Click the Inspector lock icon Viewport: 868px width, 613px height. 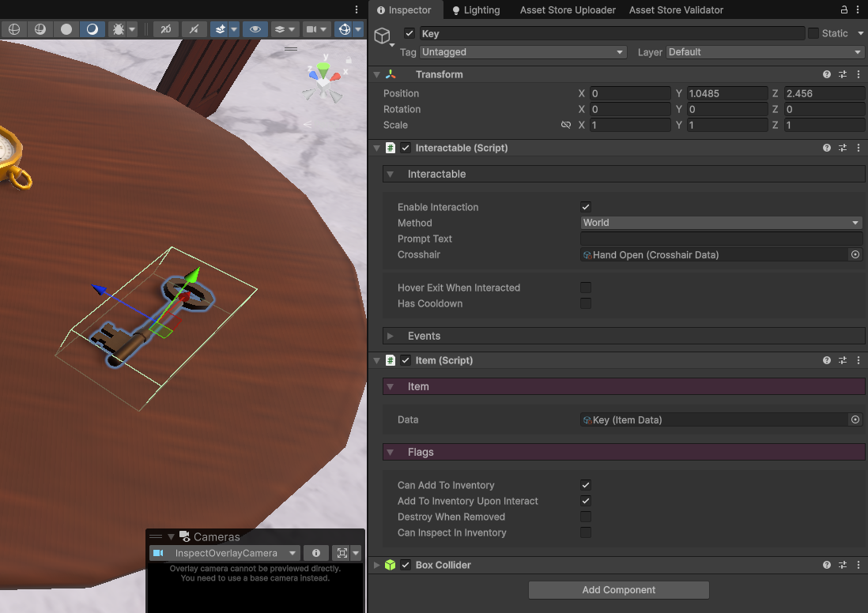point(843,10)
